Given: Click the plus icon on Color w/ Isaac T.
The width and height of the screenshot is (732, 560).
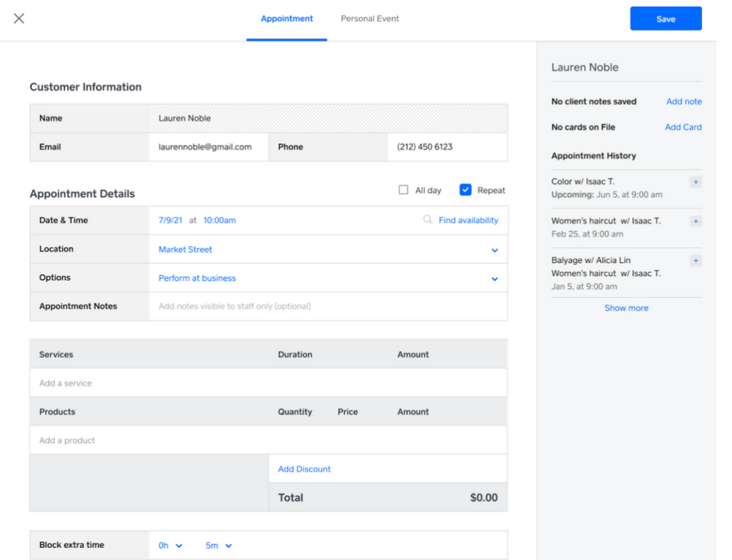Looking at the screenshot, I should click(x=694, y=181).
